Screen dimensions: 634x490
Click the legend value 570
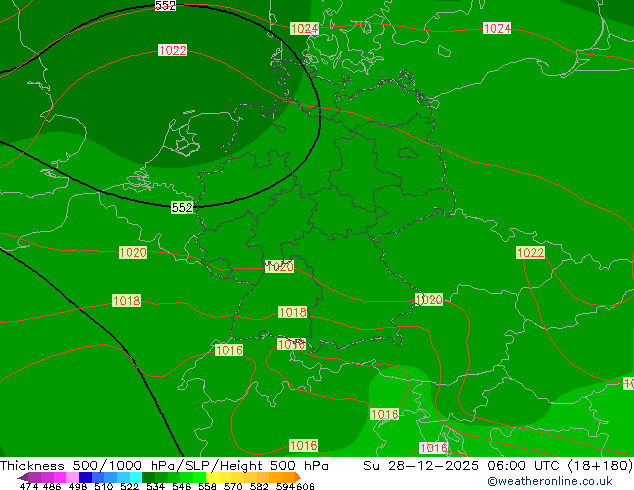coord(233,486)
